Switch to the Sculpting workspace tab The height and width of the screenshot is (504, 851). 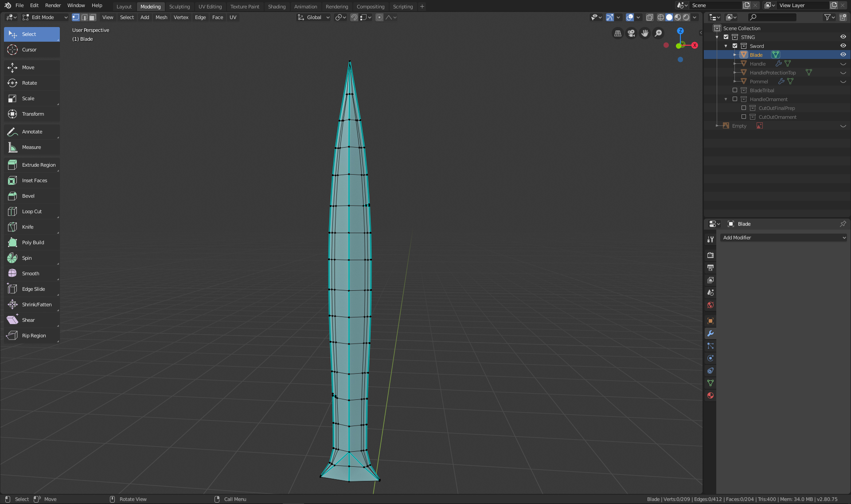click(x=179, y=7)
